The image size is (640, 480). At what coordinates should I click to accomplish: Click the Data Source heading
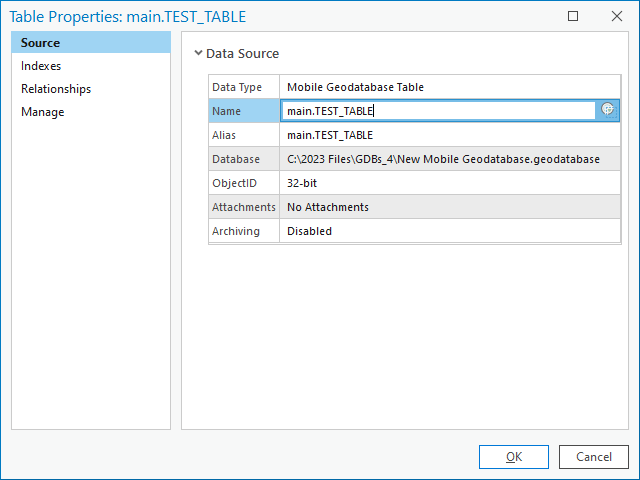click(x=243, y=54)
